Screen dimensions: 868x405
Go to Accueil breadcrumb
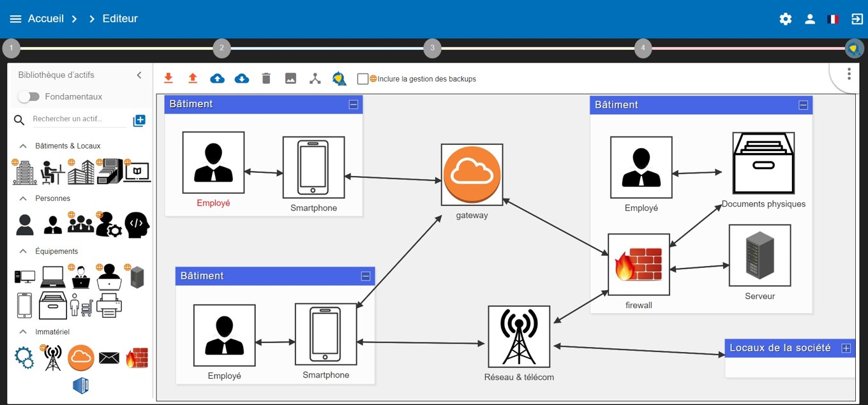pyautogui.click(x=46, y=18)
